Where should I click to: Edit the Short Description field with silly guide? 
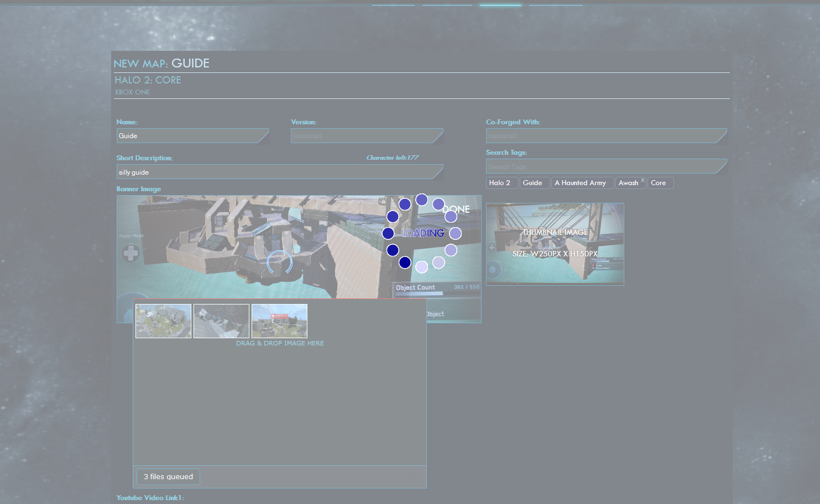tap(280, 172)
